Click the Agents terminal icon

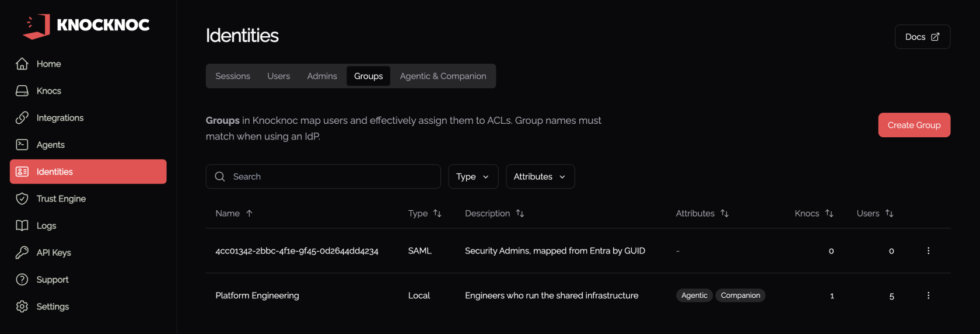[22, 144]
